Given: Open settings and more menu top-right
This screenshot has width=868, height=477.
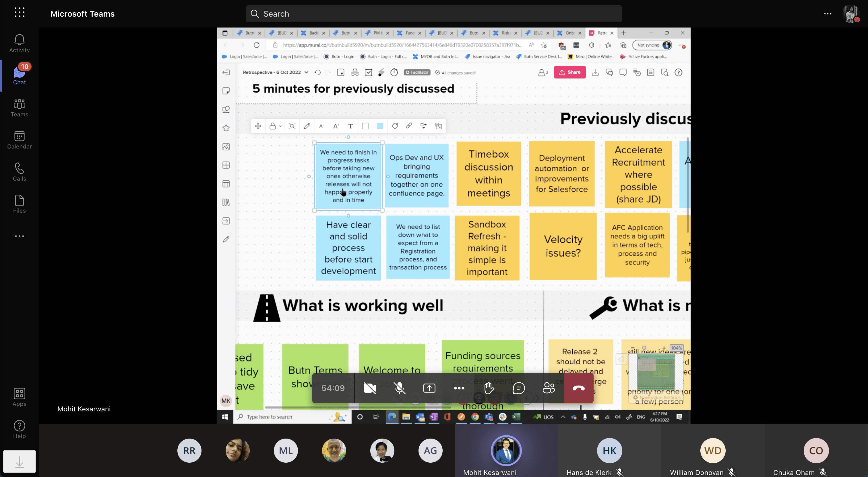Looking at the screenshot, I should [828, 14].
